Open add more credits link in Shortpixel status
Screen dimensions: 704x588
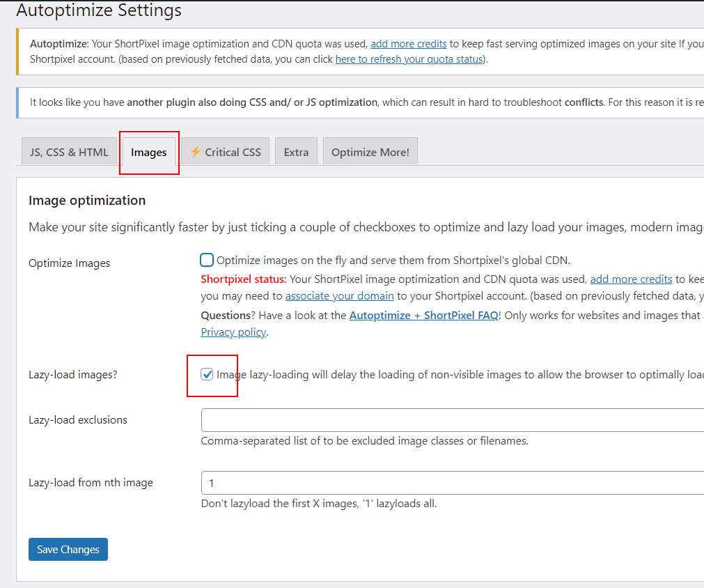[631, 279]
